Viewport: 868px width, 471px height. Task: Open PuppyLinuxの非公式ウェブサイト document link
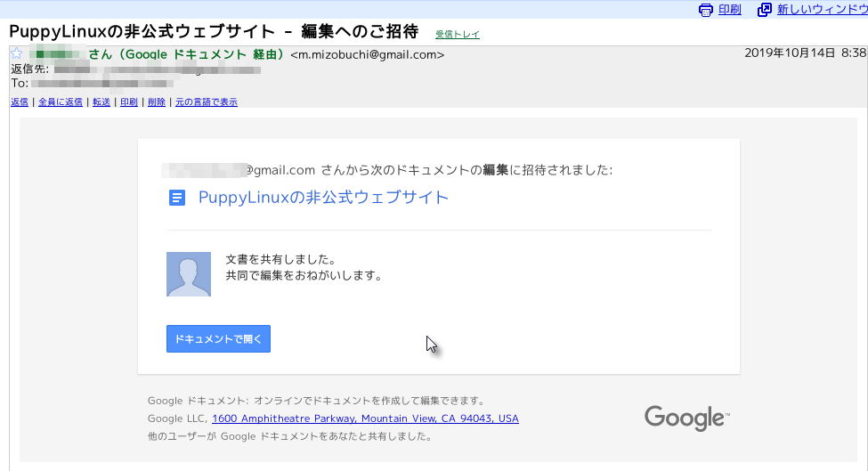click(x=323, y=198)
